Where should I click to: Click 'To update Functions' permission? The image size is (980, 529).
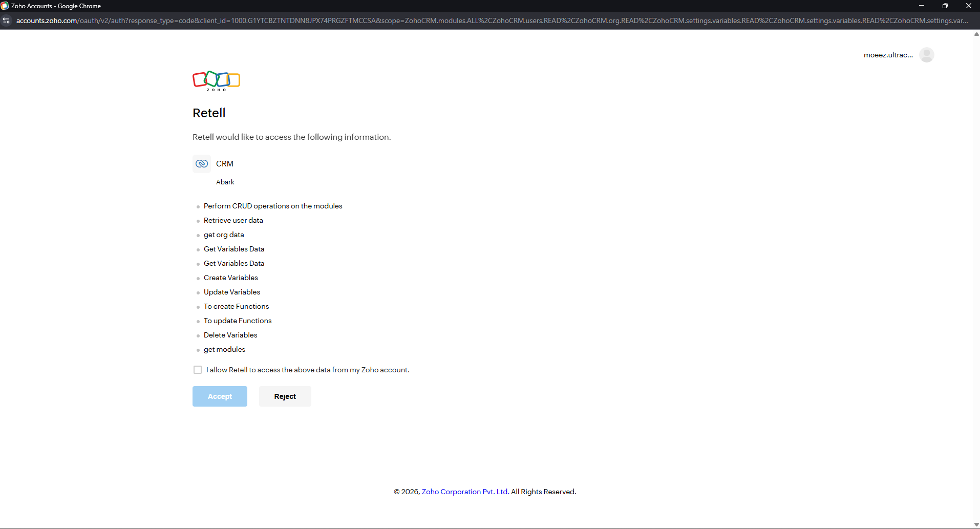[238, 321]
